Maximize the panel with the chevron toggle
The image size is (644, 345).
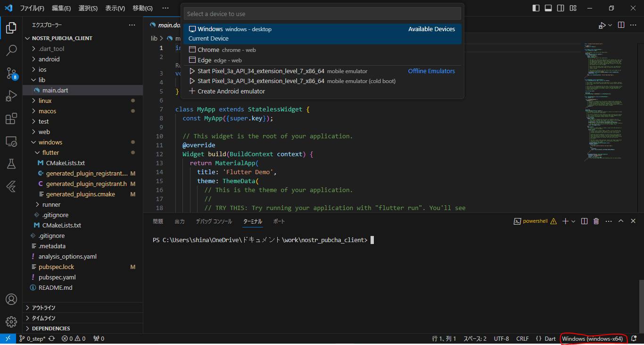coord(621,220)
